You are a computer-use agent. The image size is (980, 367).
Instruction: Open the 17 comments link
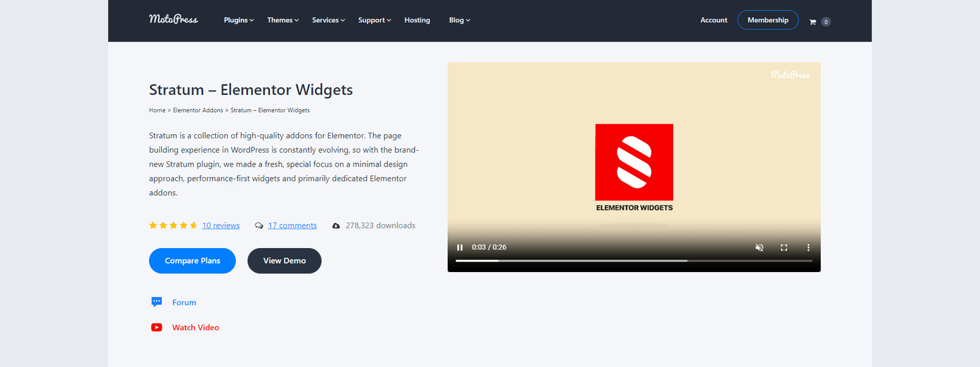[293, 225]
